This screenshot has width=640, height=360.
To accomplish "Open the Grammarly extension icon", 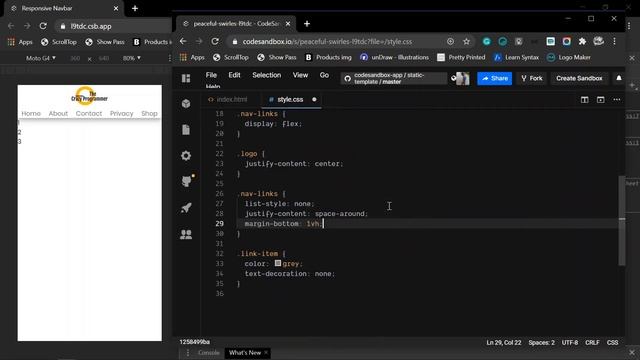I will (x=486, y=41).
